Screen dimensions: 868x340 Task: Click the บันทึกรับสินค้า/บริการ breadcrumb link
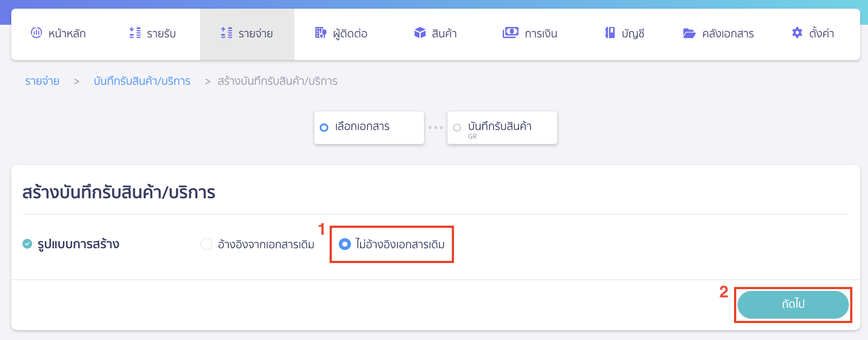[143, 81]
